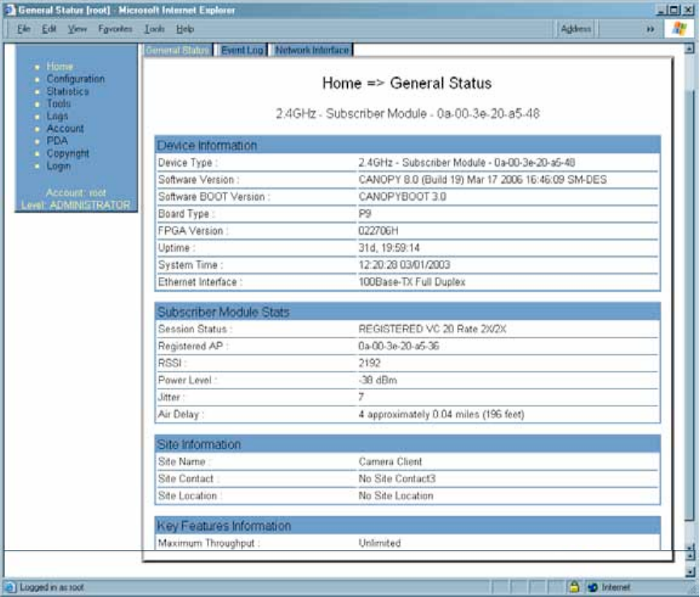Open the Favorites menu
This screenshot has height=597, width=700.
point(115,29)
